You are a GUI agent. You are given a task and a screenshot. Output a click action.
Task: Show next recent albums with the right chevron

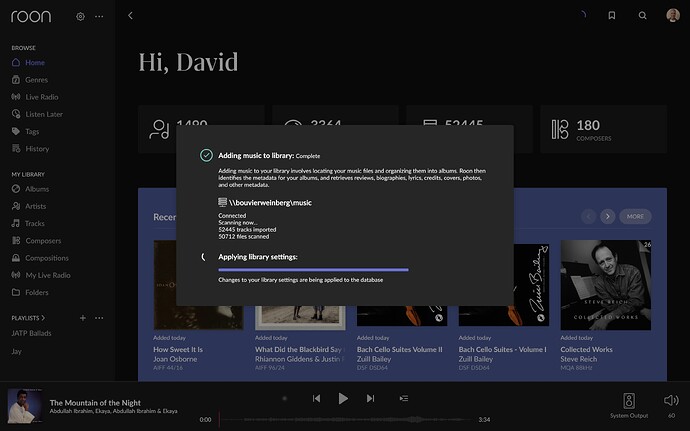point(608,216)
